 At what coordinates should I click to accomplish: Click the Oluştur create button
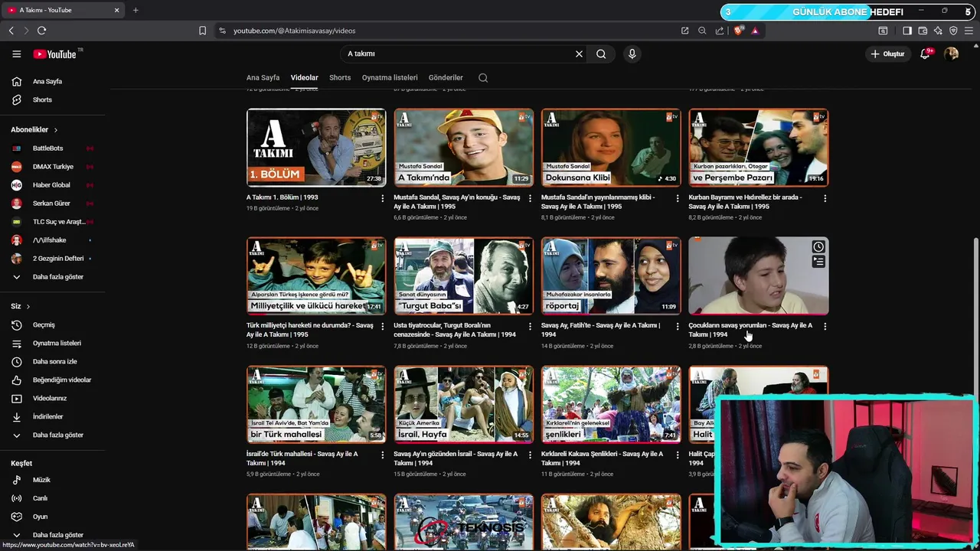(x=887, y=54)
